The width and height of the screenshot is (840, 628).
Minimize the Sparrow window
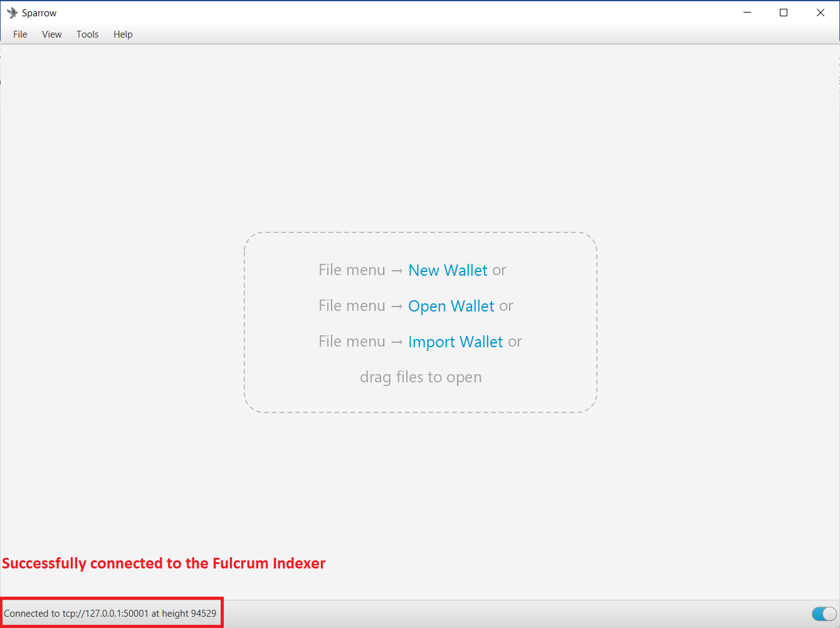pos(747,13)
